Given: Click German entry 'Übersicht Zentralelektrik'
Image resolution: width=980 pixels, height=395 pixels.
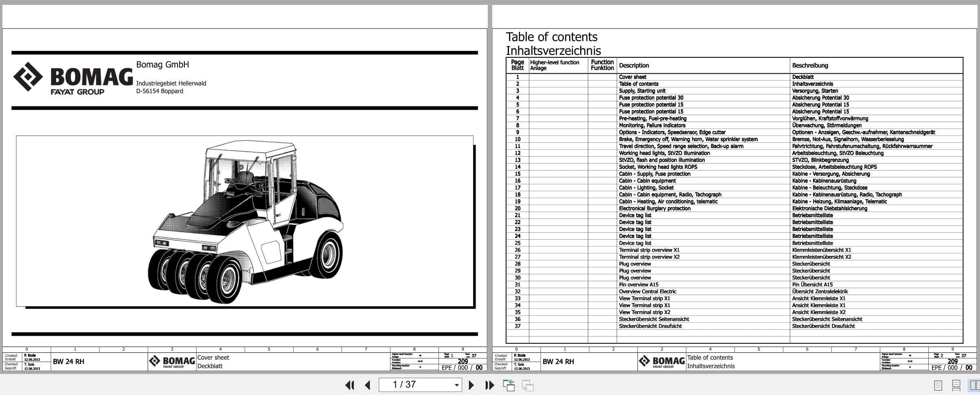Looking at the screenshot, I should click(x=820, y=291).
